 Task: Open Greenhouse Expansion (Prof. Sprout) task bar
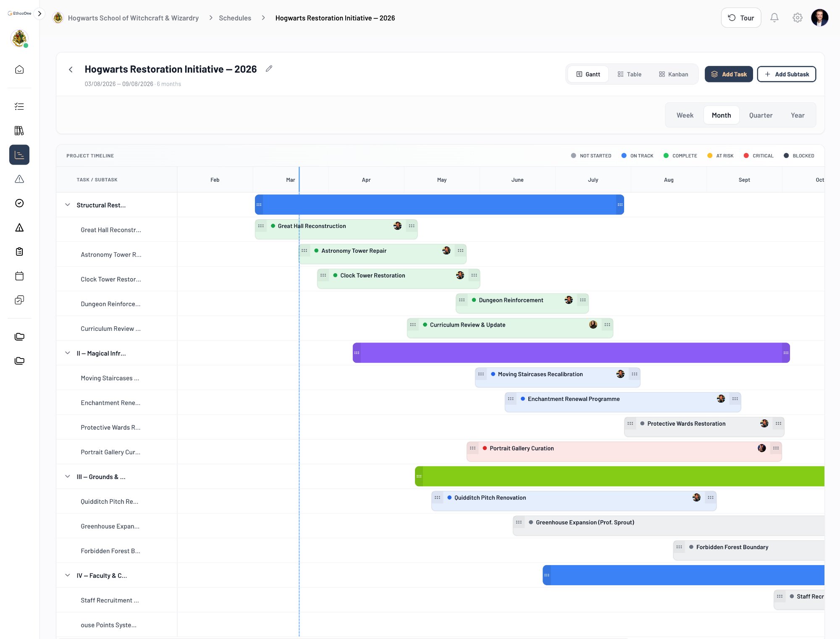[x=668, y=525]
